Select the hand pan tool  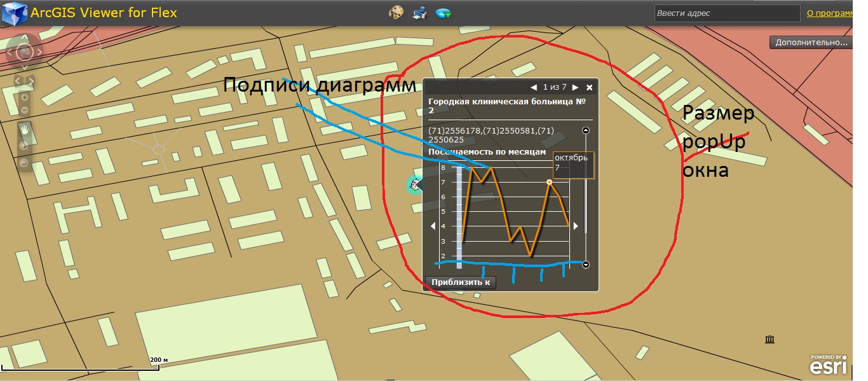coord(24,129)
